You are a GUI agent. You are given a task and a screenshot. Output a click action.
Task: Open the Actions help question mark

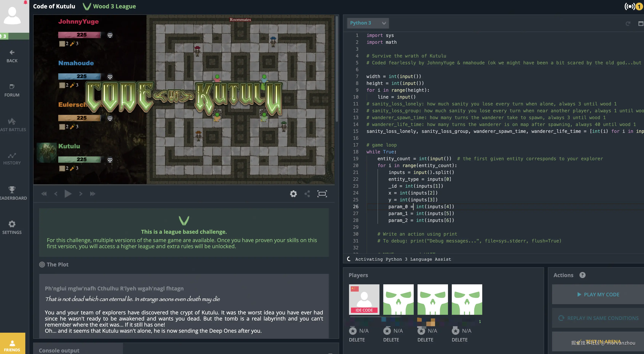[x=582, y=275]
